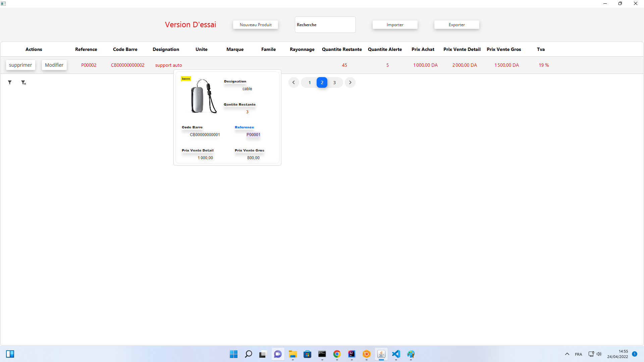
Task: Sort by the Designation column header
Action: coord(166,49)
